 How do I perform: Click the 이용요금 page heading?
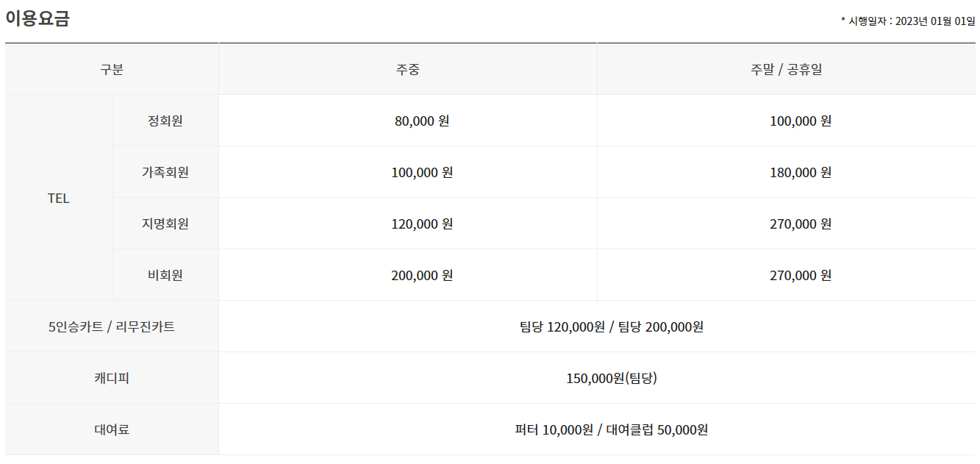coord(37,19)
